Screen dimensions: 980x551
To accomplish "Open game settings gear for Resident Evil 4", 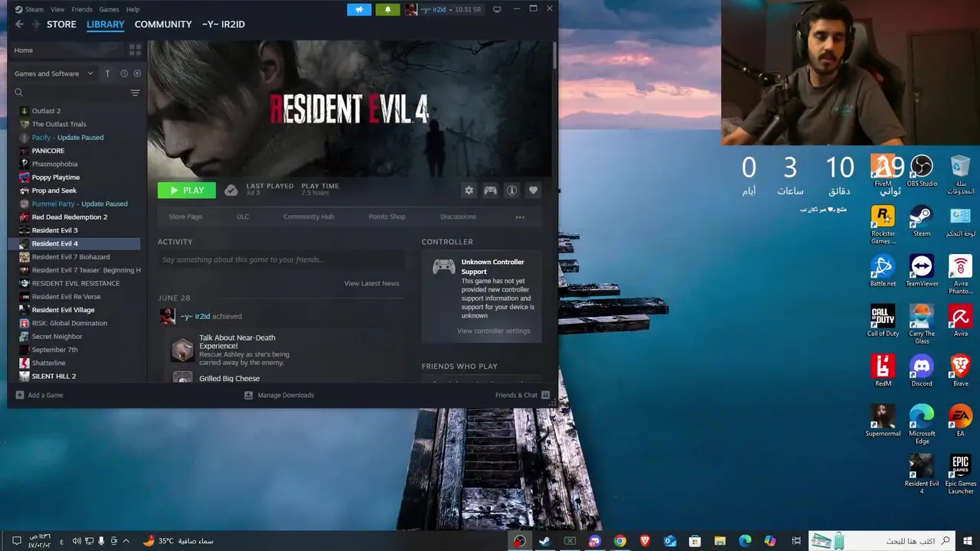I will point(469,191).
